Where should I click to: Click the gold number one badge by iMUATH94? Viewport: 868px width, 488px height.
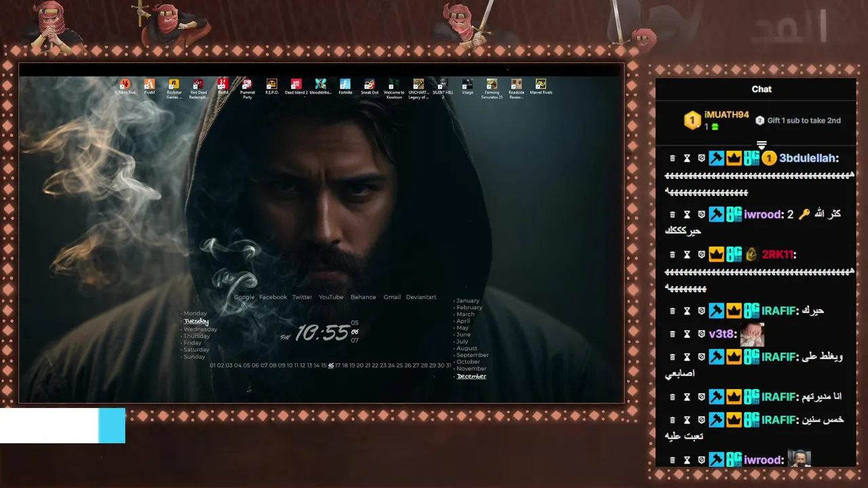click(692, 121)
